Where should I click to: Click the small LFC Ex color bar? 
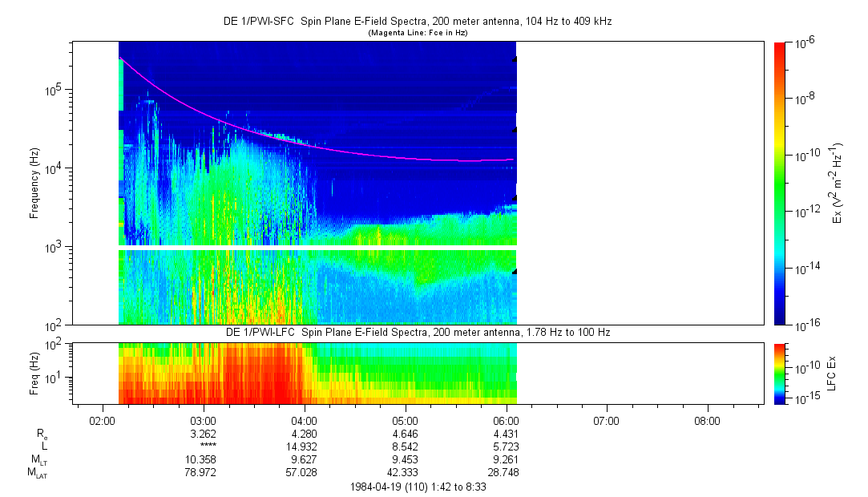tap(781, 373)
